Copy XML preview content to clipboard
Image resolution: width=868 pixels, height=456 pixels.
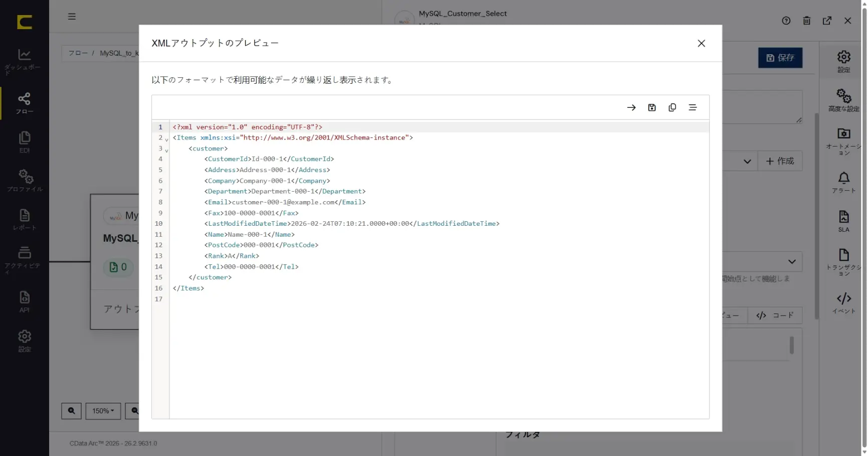(672, 107)
